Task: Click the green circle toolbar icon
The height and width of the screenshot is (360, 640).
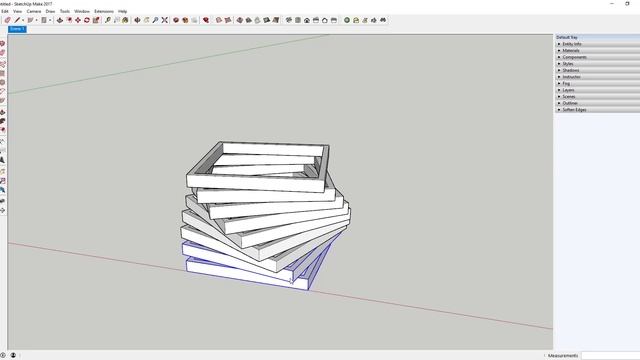Action: click(x=347, y=20)
